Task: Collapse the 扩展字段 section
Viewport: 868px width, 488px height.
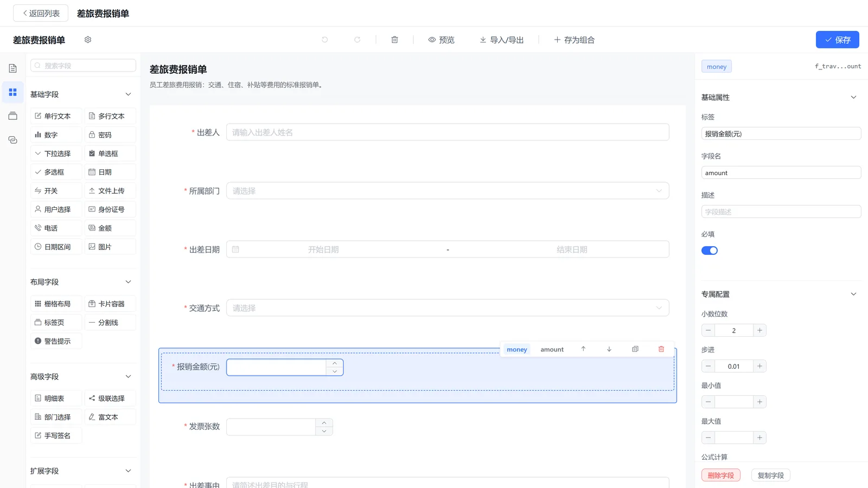Action: click(129, 471)
